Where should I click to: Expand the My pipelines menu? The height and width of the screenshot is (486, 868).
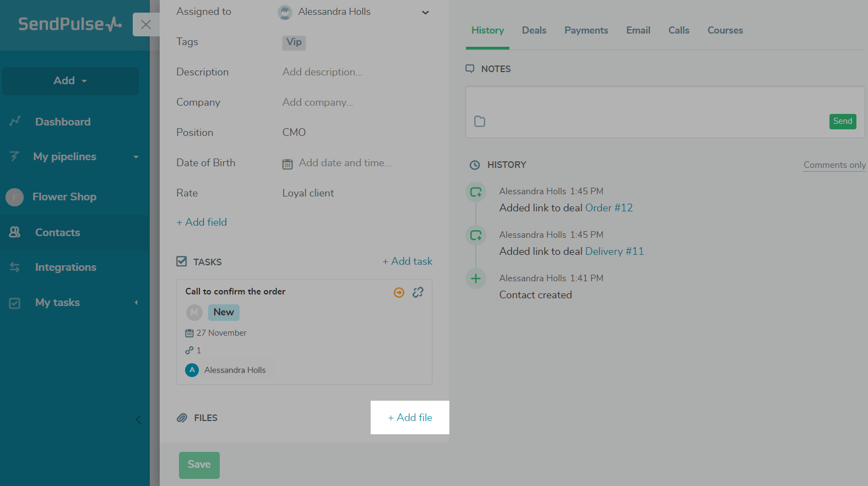click(x=135, y=157)
